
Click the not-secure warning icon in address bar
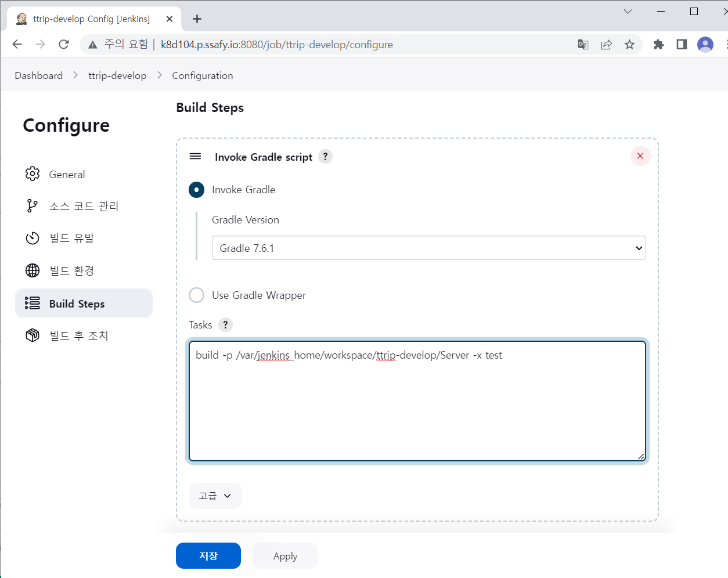tap(92, 45)
